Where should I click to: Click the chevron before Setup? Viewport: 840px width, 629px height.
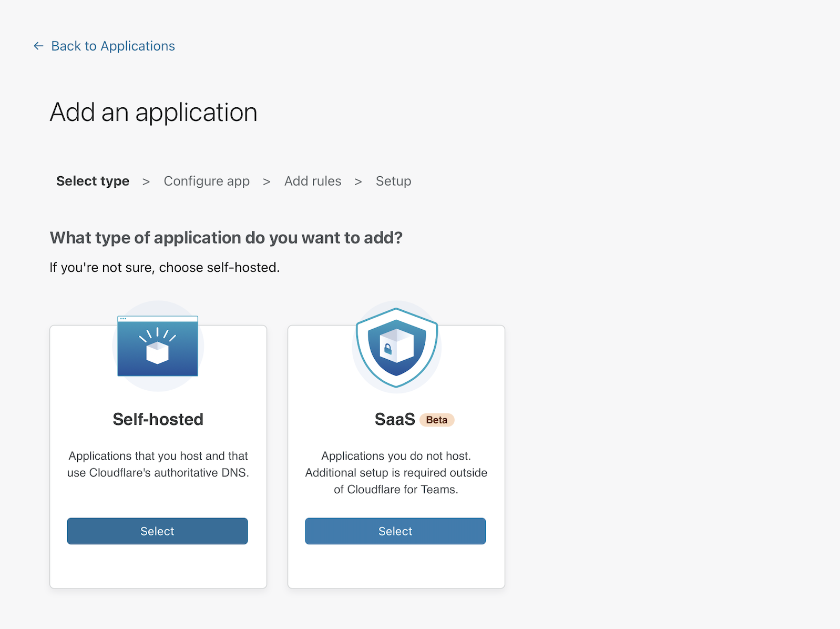(x=358, y=181)
